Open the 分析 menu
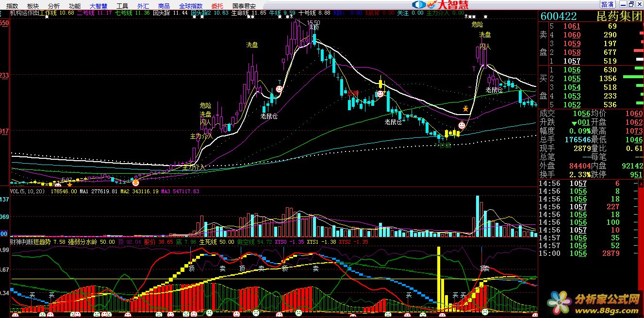 coord(54,6)
